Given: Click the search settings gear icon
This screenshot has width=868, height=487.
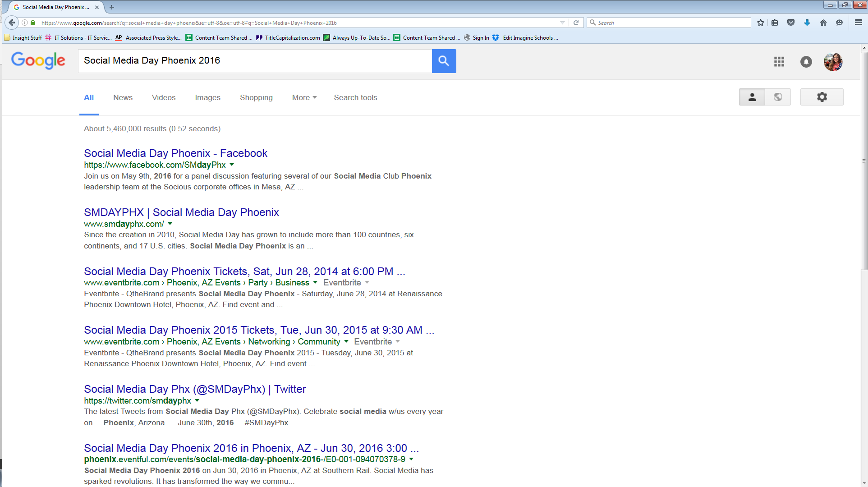Looking at the screenshot, I should point(822,97).
